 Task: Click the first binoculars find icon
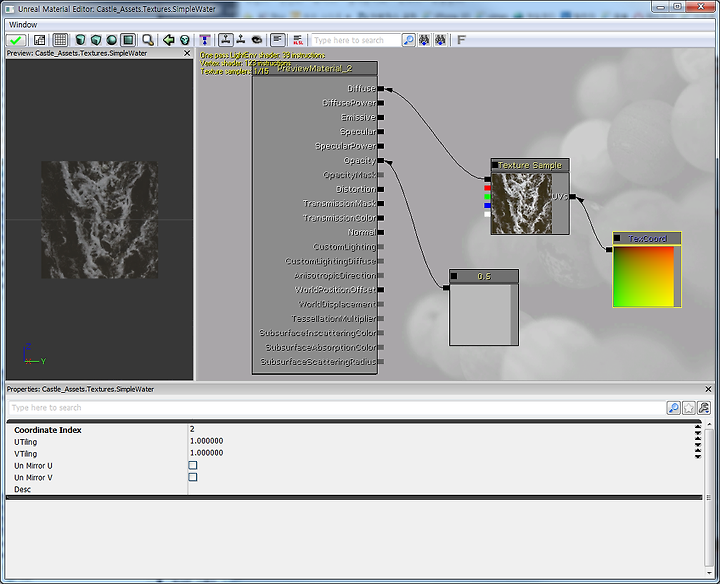(x=424, y=40)
